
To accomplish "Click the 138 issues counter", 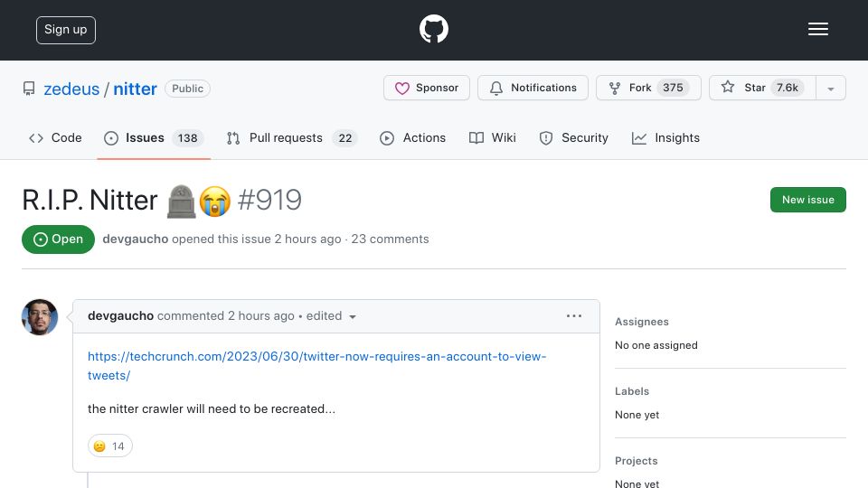I will click(188, 137).
